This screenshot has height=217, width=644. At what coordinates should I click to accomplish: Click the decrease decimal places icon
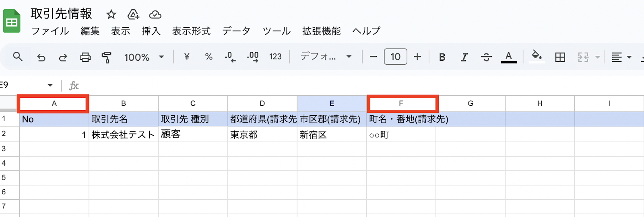230,57
